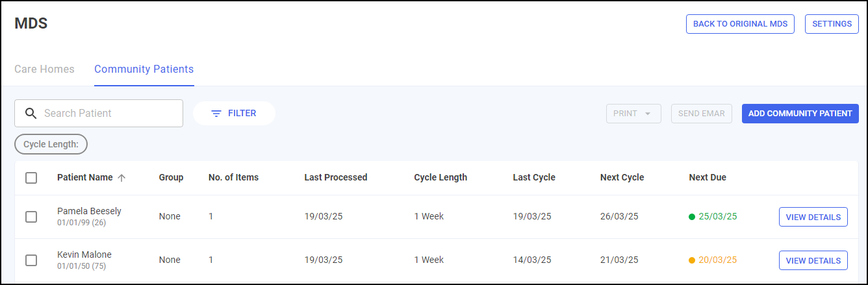The height and width of the screenshot is (285, 868).
Task: Toggle the select-all patients checkbox
Action: click(x=31, y=178)
